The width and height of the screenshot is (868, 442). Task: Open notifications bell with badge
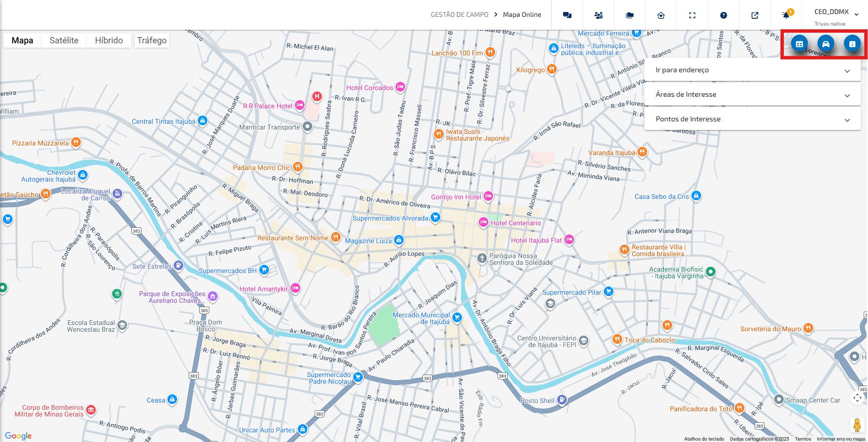click(x=787, y=14)
